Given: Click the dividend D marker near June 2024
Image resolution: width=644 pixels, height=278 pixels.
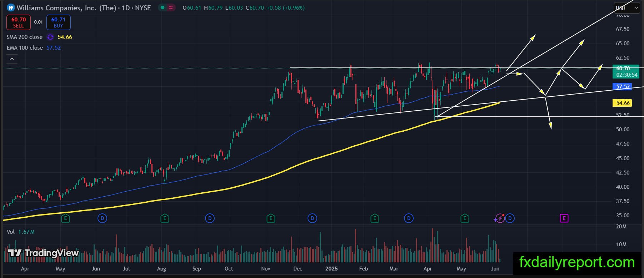Looking at the screenshot, I should 103,218.
